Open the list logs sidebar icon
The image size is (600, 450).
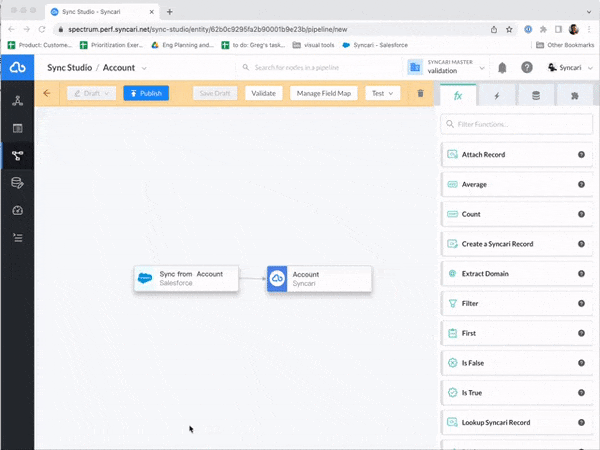[x=17, y=238]
